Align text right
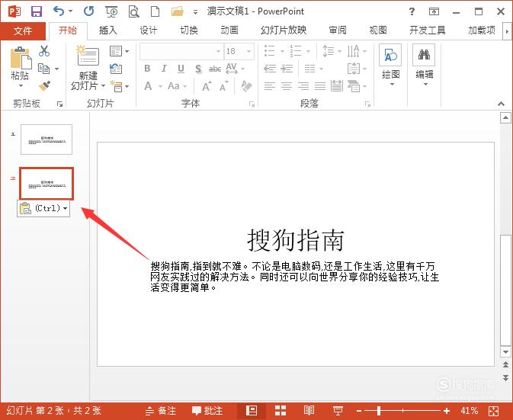The height and width of the screenshot is (420, 513). click(303, 86)
